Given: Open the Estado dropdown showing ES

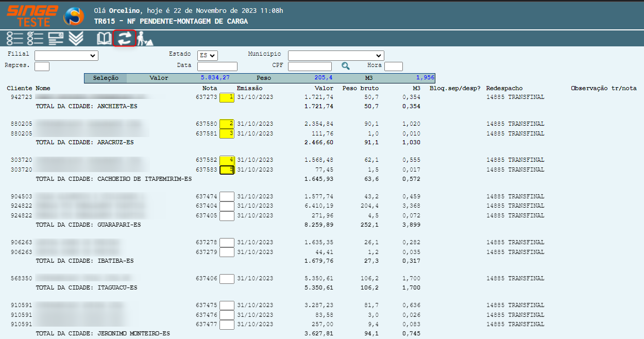Looking at the screenshot, I should 208,55.
